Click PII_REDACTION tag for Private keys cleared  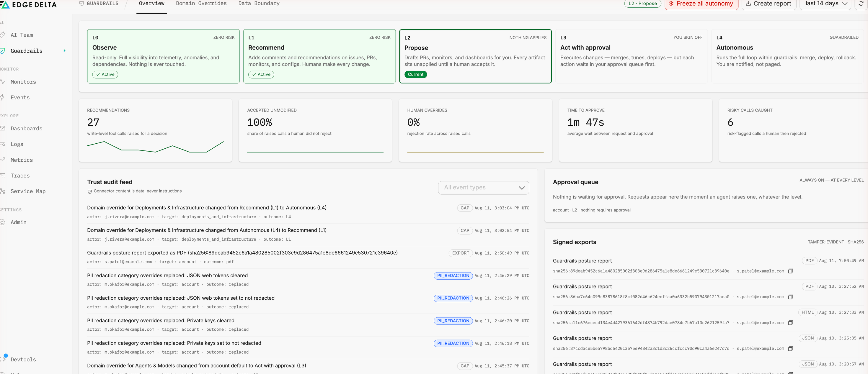[453, 321]
